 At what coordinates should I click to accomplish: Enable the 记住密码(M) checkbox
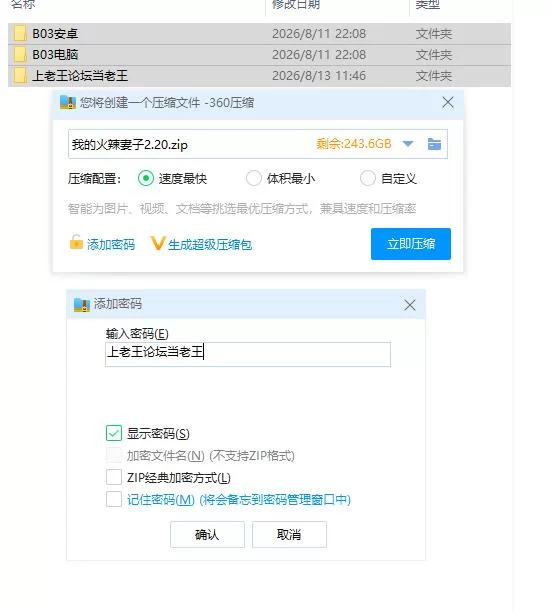tap(114, 499)
